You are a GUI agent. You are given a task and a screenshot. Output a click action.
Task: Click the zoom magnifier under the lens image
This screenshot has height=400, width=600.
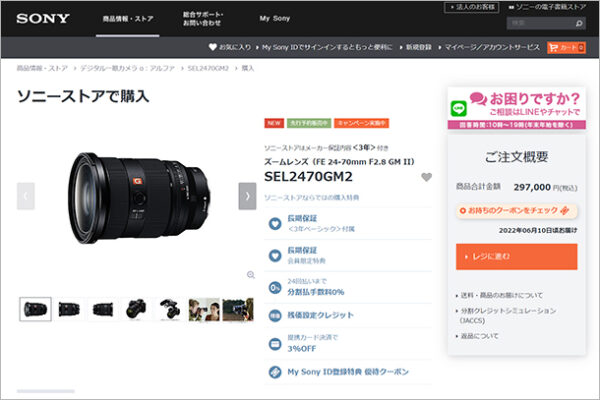coord(251,274)
